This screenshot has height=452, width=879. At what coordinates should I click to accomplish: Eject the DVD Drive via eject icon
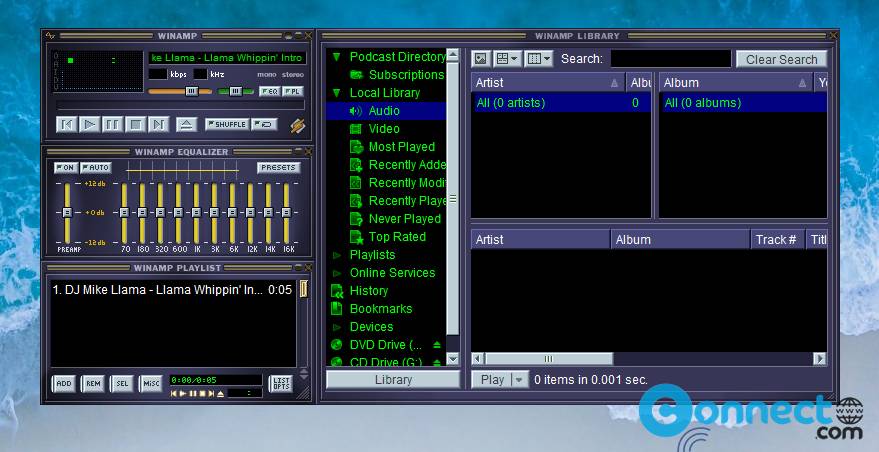tap(437, 344)
